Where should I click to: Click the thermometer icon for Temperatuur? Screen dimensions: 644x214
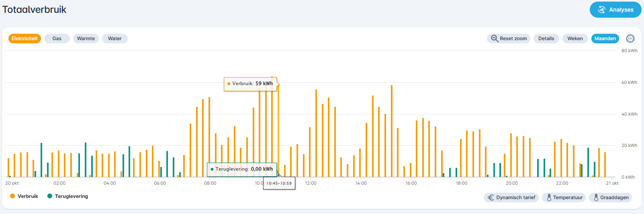549,198
